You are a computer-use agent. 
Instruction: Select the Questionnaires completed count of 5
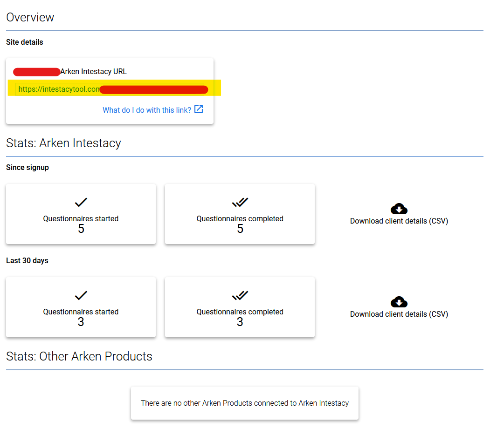[240, 229]
